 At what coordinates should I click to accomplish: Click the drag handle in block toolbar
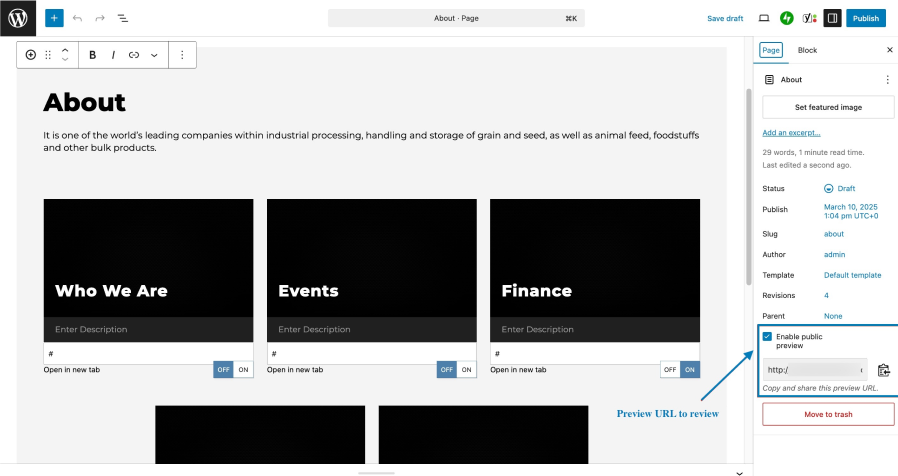point(48,55)
